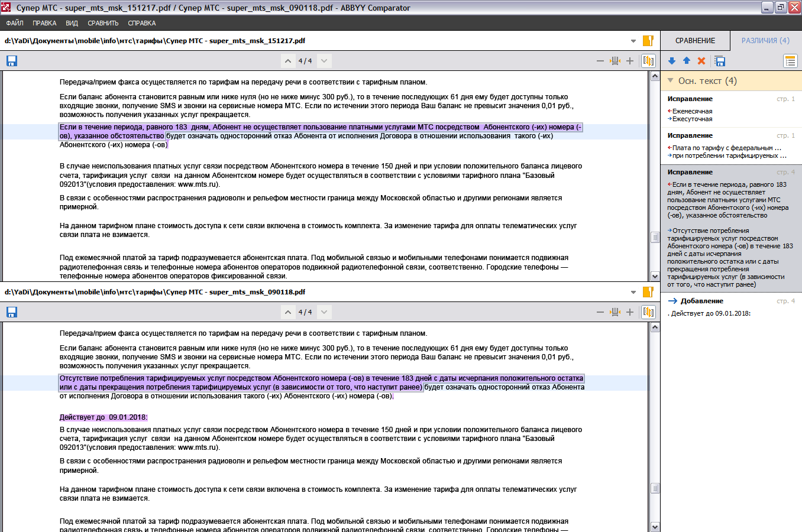The height and width of the screenshot is (532, 802).
Task: Toggle differences list view mode
Action: click(x=790, y=61)
